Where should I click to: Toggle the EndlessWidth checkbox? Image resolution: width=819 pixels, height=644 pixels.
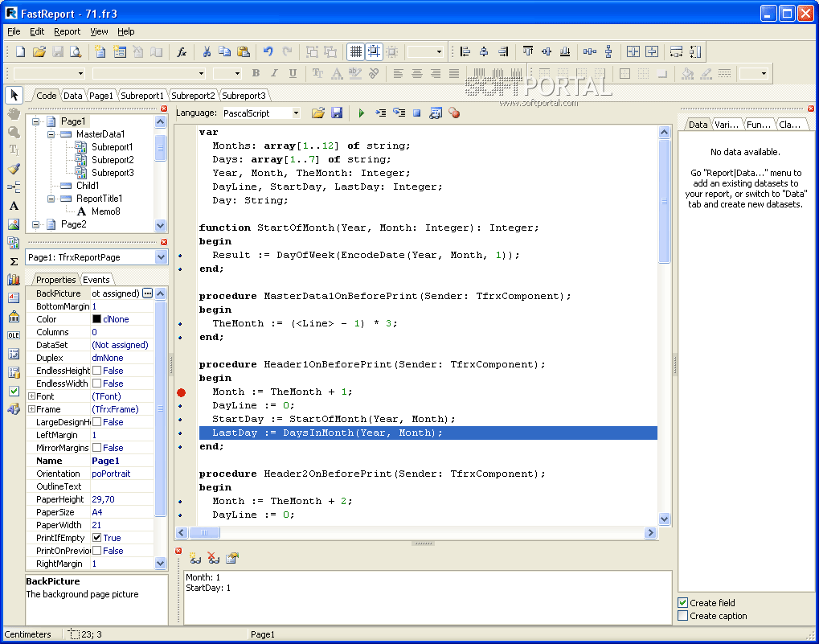click(x=96, y=384)
